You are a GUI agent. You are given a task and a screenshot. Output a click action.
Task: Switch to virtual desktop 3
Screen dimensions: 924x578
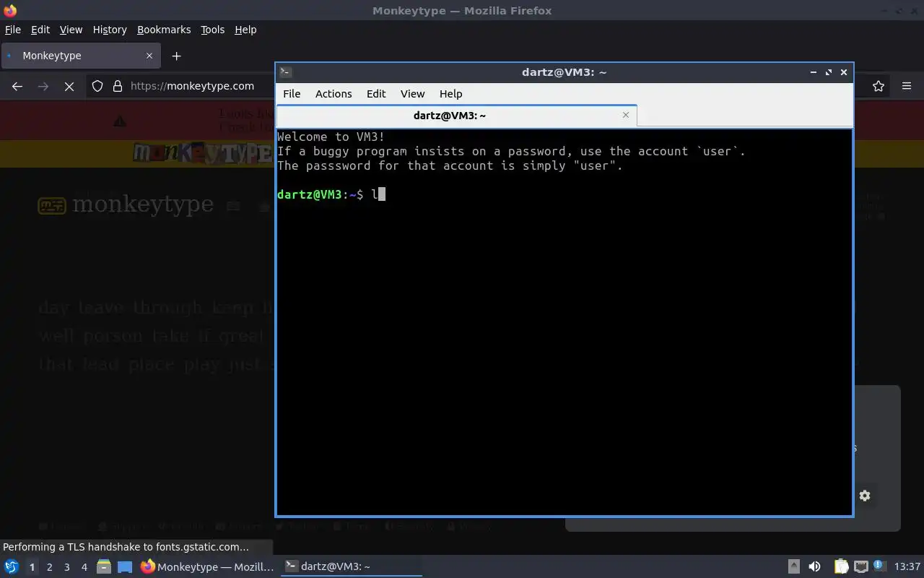coord(66,567)
